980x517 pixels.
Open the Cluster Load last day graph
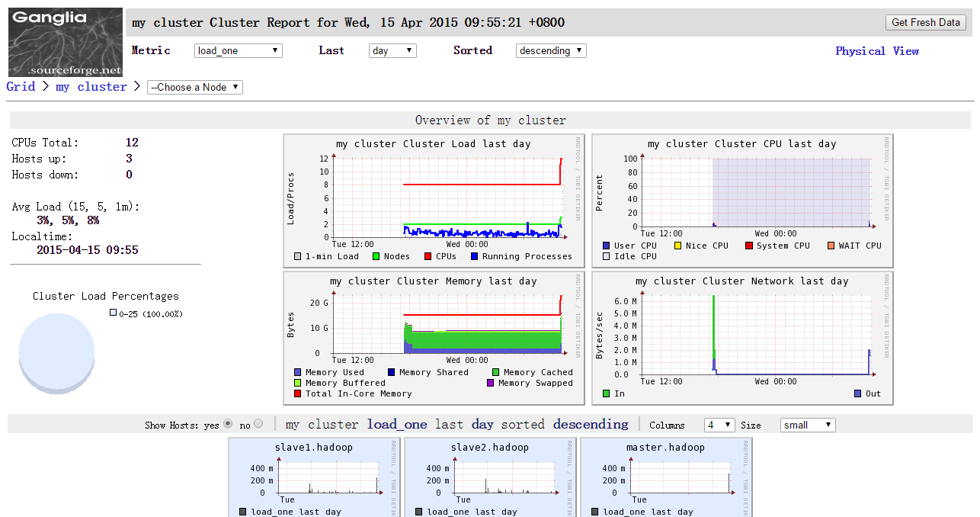tap(434, 201)
